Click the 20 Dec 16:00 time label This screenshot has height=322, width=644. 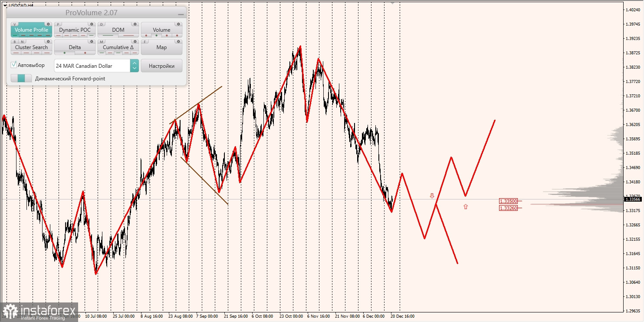point(402,316)
